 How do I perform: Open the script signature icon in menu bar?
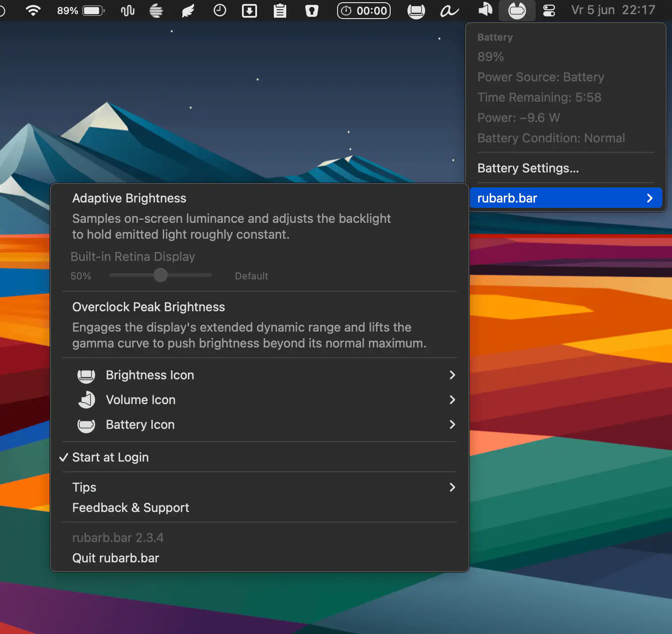click(449, 10)
